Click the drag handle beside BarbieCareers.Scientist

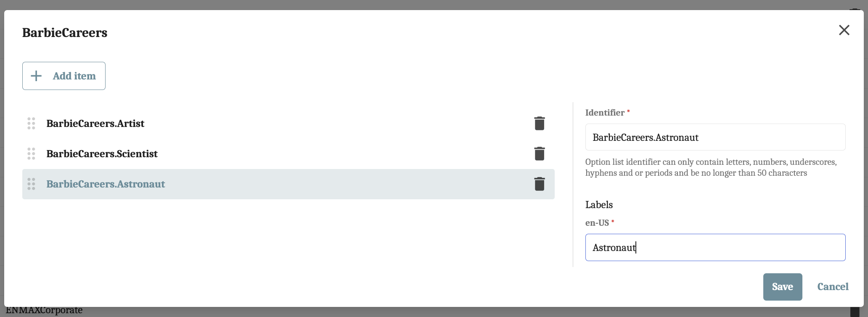pyautogui.click(x=31, y=153)
